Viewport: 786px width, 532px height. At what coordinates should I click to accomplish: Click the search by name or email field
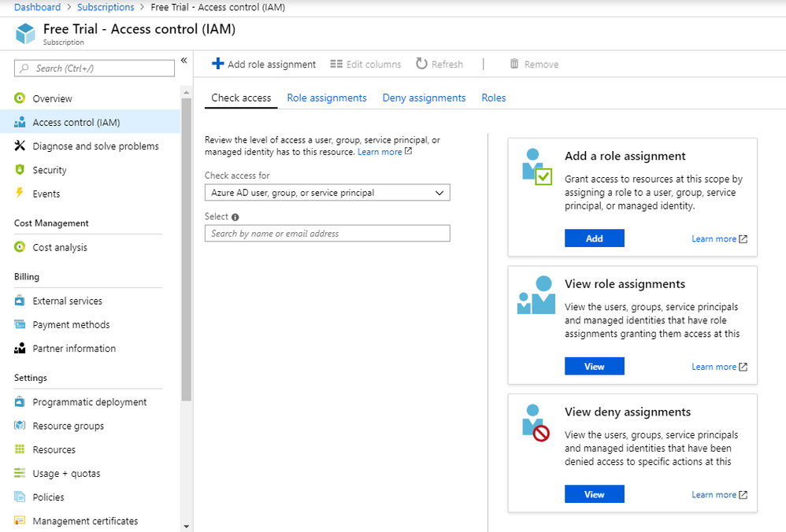[x=327, y=234]
